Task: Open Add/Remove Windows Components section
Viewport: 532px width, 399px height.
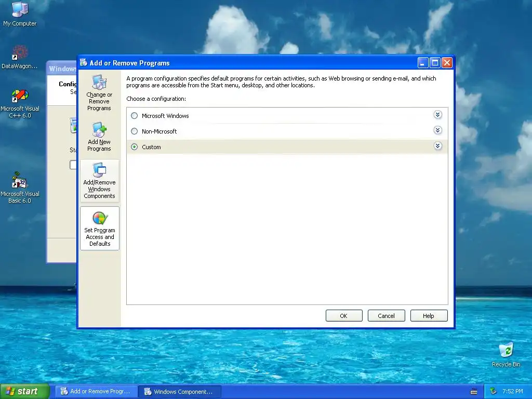Action: coord(99,180)
